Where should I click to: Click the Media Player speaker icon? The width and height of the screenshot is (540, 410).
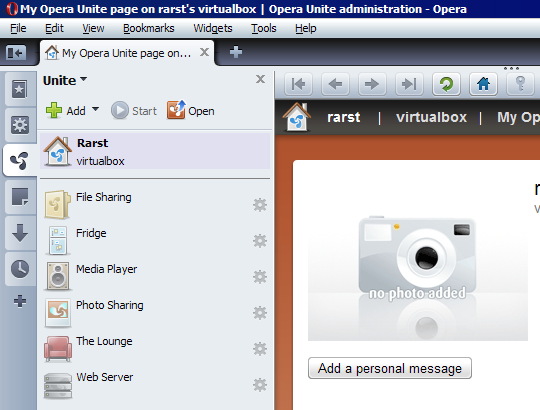coord(58,276)
